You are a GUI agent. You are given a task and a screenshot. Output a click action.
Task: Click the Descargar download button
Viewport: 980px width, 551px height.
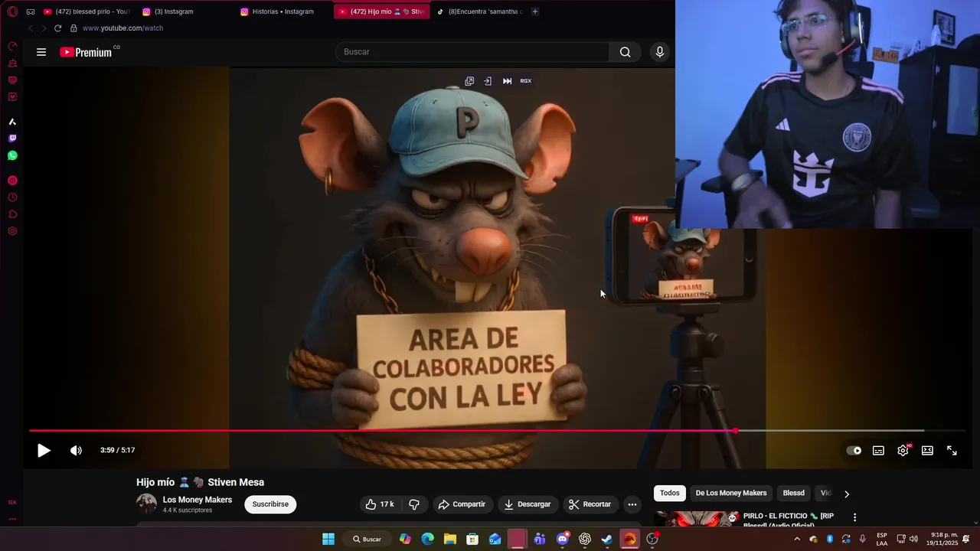pyautogui.click(x=527, y=504)
